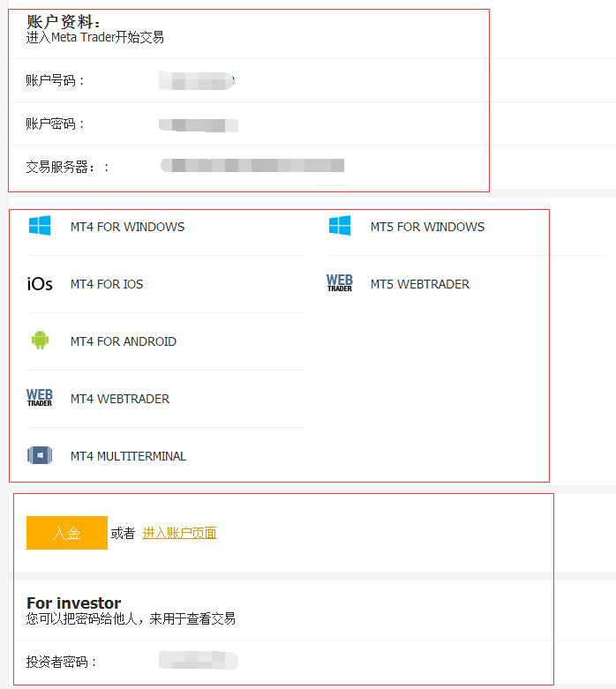
Task: Click the blurred 账户号码 value
Action: (x=196, y=81)
